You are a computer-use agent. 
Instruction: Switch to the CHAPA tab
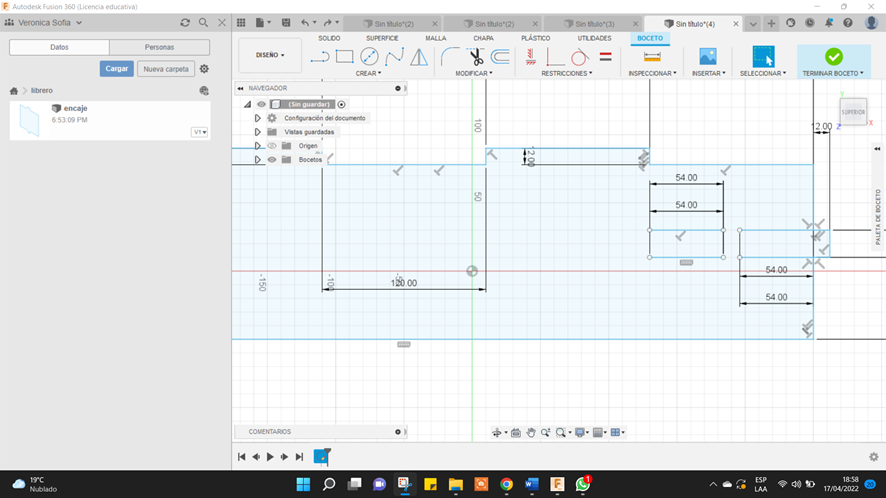coord(483,38)
